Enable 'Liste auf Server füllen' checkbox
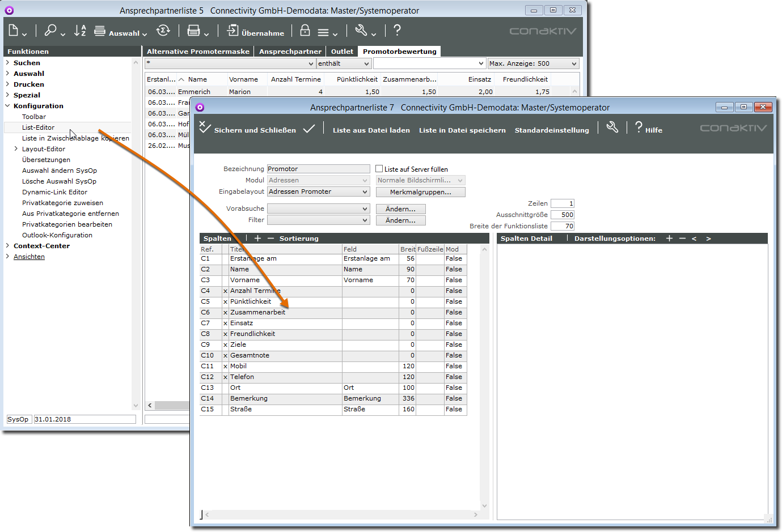This screenshot has width=782, height=532. pos(379,169)
